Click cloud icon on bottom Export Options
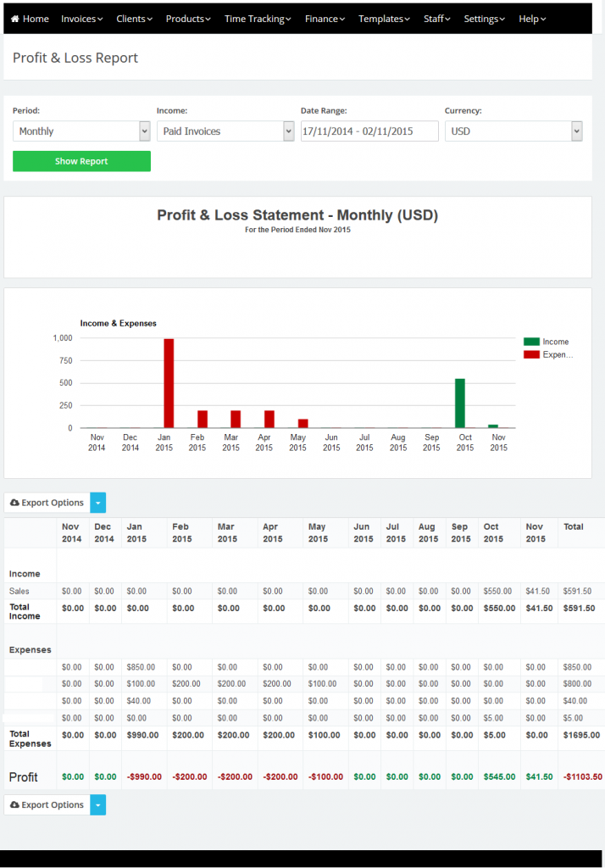This screenshot has height=868, width=605. point(14,805)
